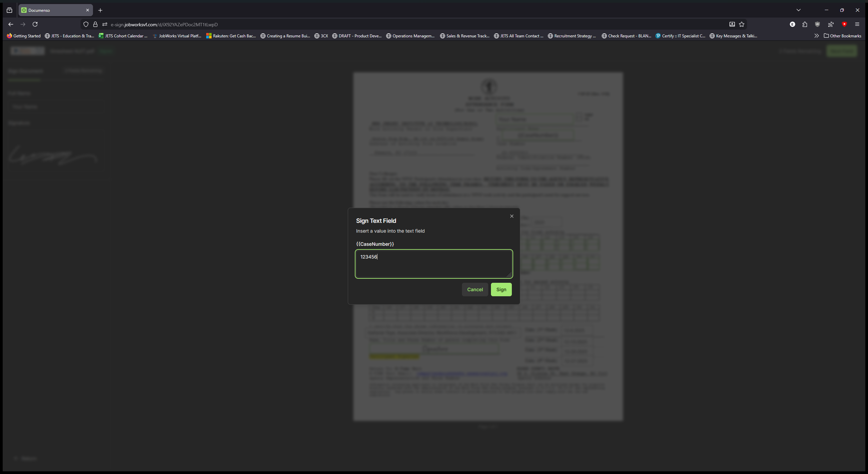Expand the hidden bookmarks double-chevron
868x474 pixels.
click(x=817, y=36)
